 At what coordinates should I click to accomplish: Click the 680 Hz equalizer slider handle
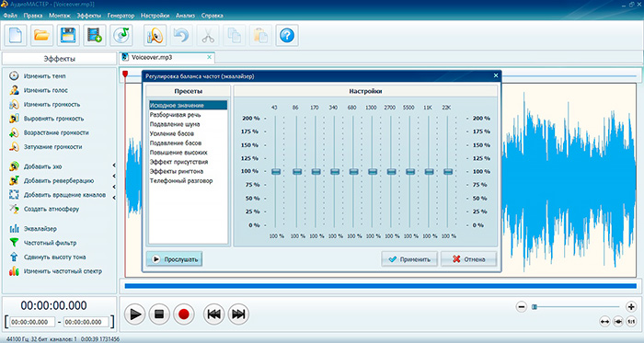click(353, 171)
